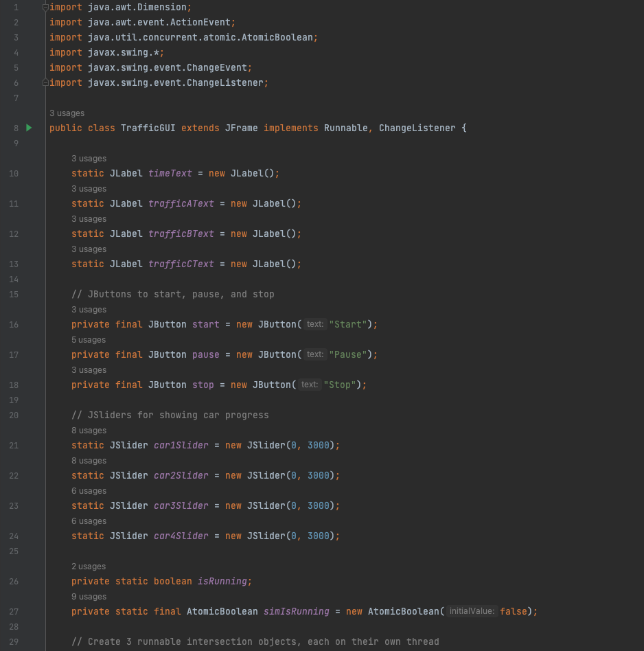Open the '9 usages' hint above simIsRunning

click(89, 597)
